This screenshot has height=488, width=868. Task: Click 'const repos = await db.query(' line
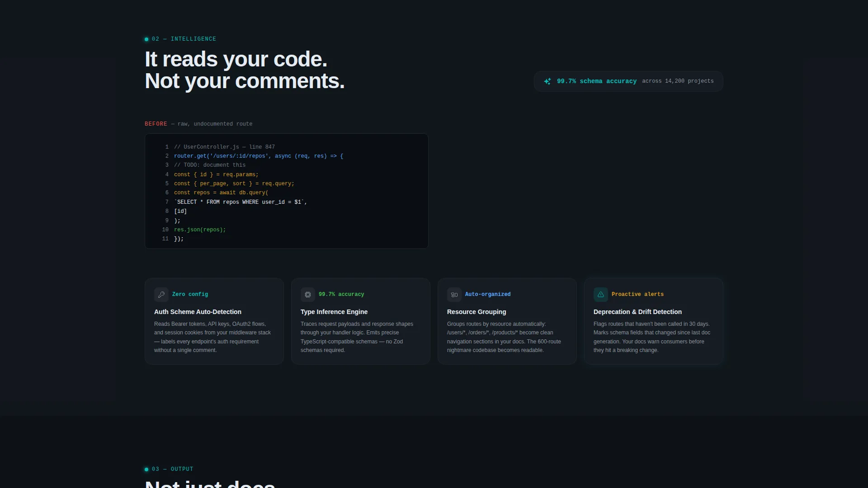(x=221, y=193)
